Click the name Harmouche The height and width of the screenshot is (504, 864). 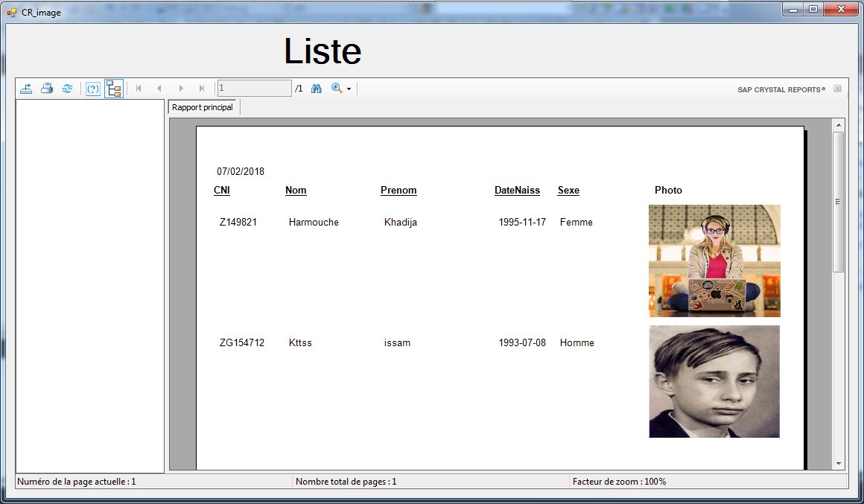click(314, 222)
